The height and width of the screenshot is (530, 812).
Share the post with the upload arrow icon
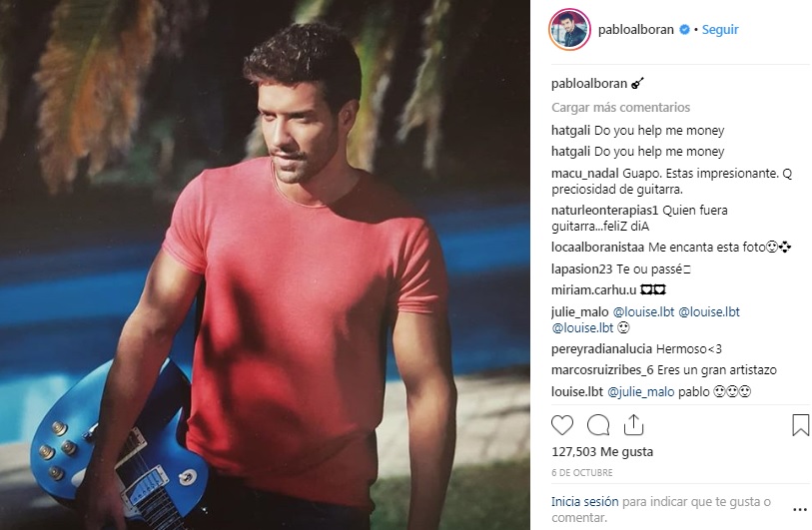click(633, 425)
